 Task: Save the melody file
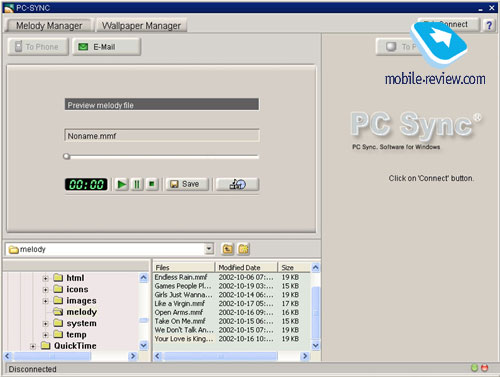click(187, 184)
